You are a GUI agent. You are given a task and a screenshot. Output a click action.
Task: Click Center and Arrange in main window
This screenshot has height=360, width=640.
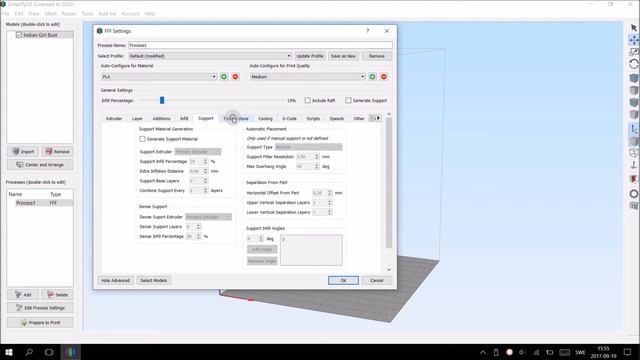coord(40,165)
